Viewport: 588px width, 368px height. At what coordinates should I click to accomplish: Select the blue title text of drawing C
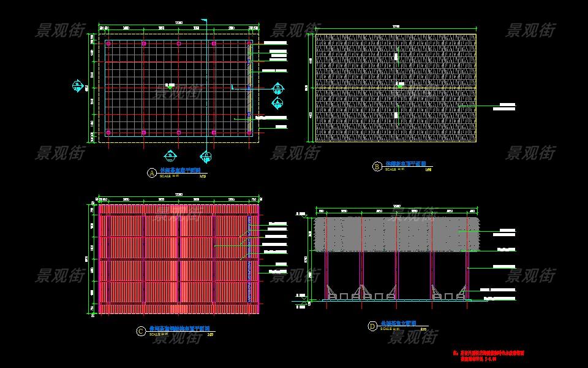pos(178,330)
